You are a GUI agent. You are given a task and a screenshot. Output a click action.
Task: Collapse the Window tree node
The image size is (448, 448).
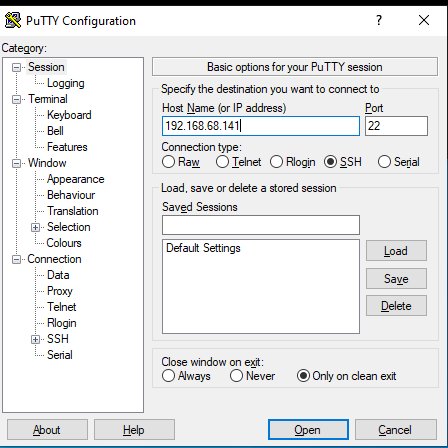point(16,163)
